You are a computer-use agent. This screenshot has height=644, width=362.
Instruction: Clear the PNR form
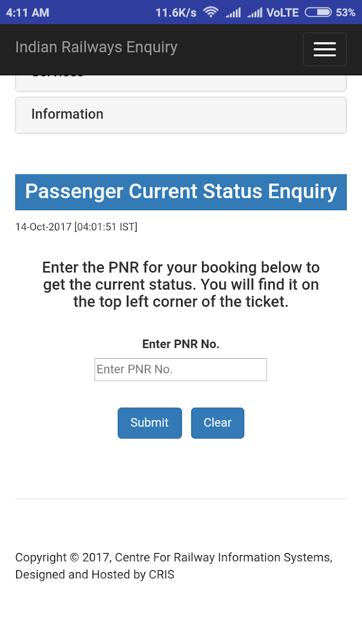tap(218, 423)
